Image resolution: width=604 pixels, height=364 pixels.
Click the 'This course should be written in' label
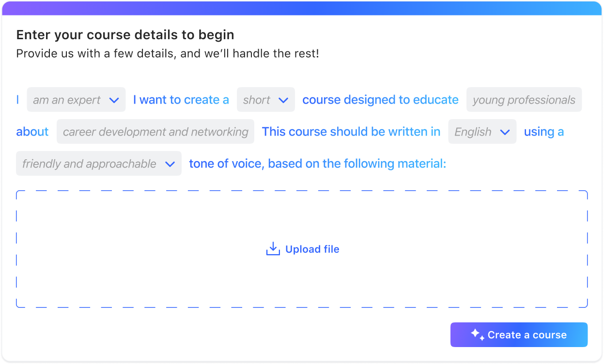coord(351,132)
